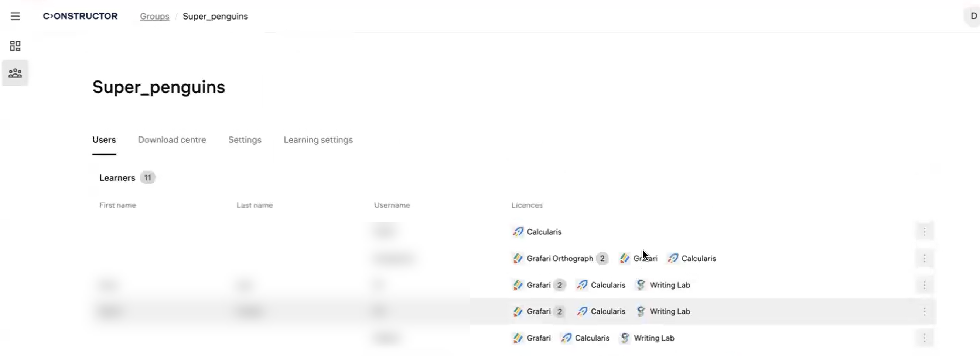Open the Settings tab

click(245, 140)
